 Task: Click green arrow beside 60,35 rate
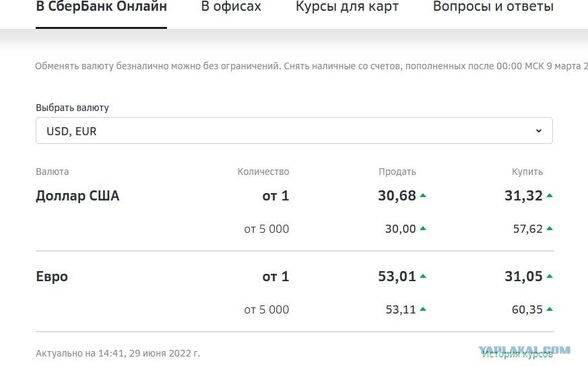coord(550,309)
